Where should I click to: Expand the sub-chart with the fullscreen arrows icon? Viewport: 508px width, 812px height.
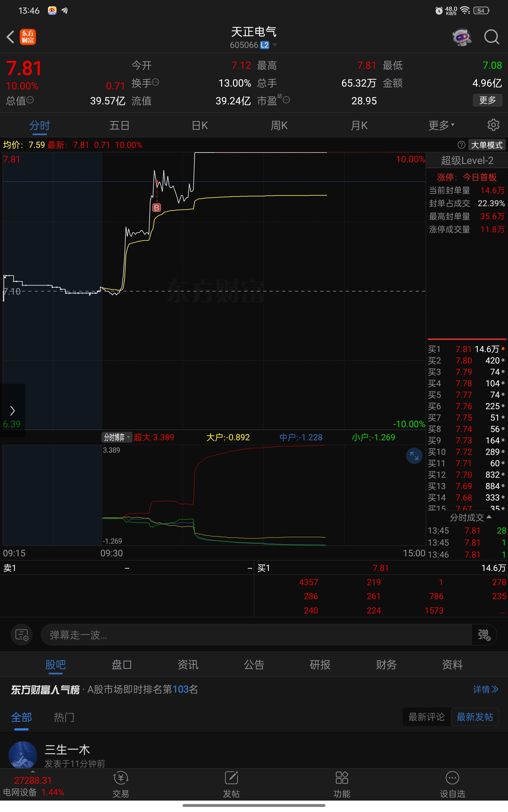click(414, 456)
